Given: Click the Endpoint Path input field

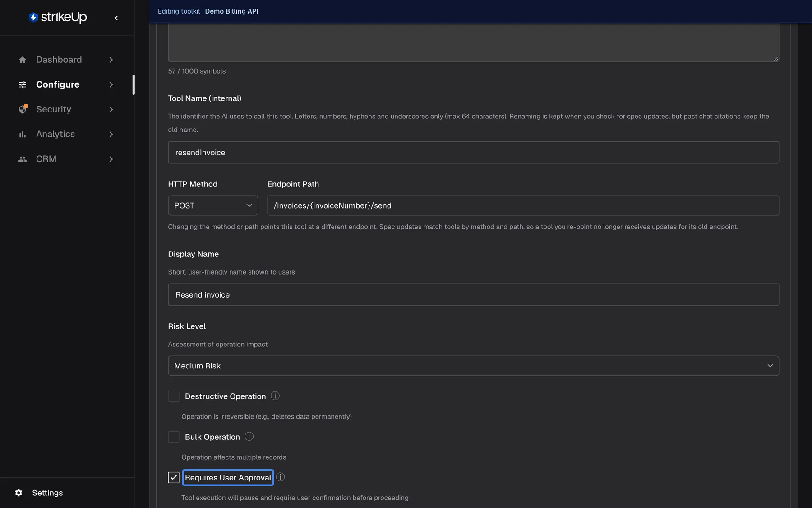Looking at the screenshot, I should (x=523, y=205).
